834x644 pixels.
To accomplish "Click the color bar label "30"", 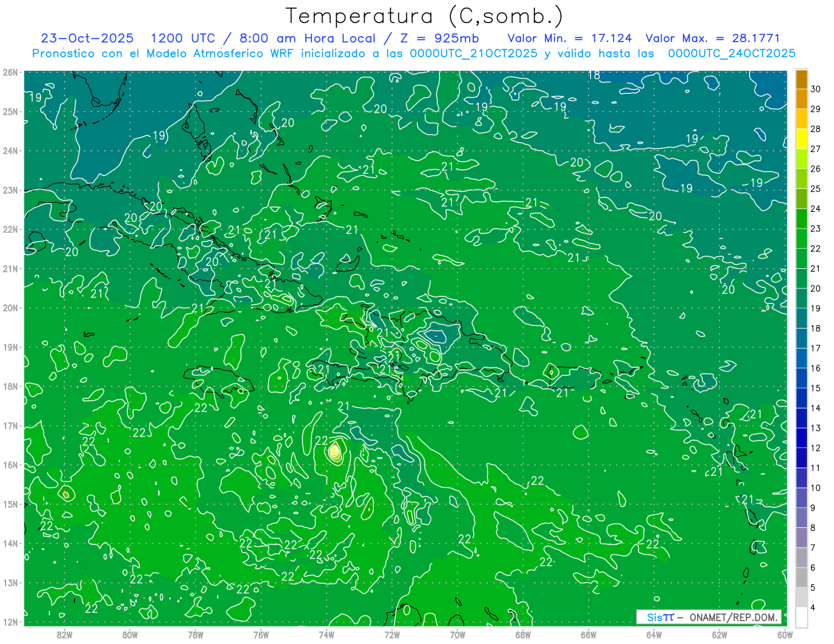I will pos(817,89).
